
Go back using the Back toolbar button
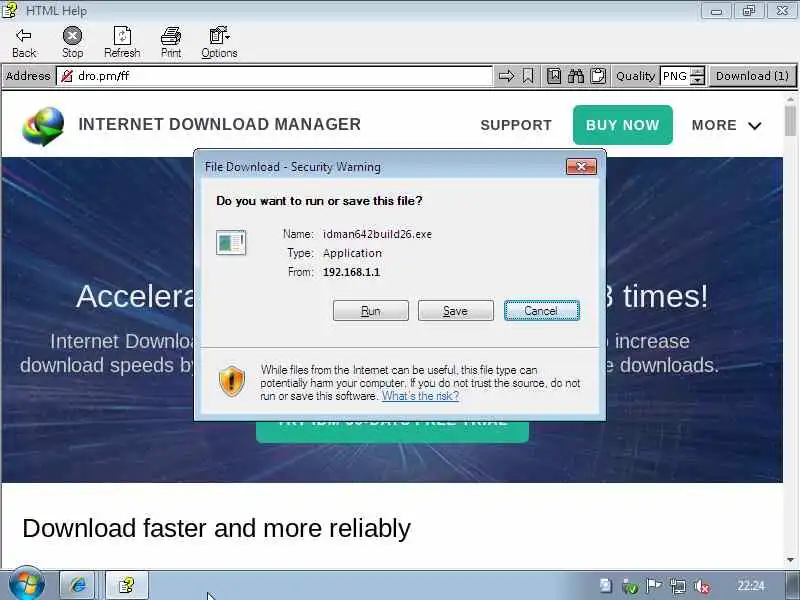pos(24,42)
